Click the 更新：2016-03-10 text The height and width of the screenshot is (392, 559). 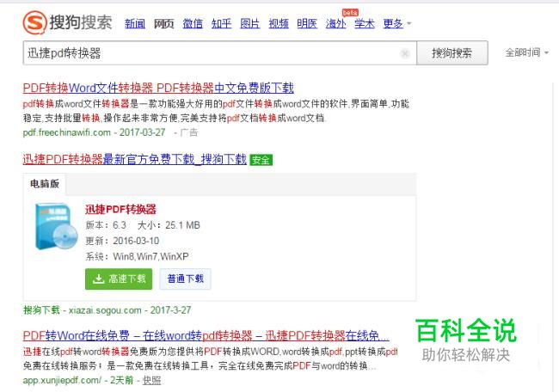(122, 241)
